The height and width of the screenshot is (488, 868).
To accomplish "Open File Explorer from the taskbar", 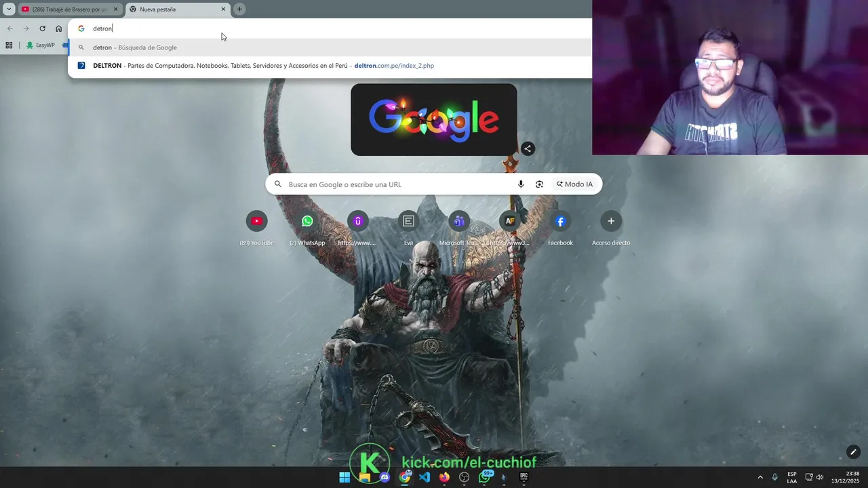I will click(365, 477).
